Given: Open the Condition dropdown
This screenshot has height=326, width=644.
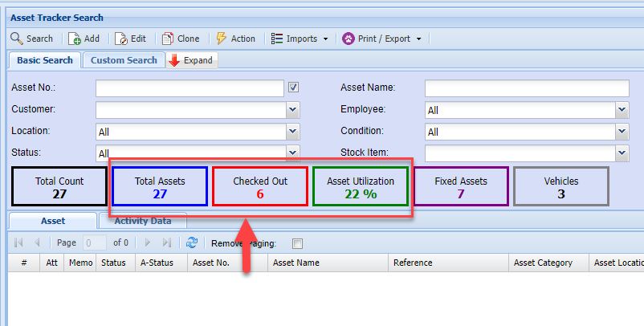Looking at the screenshot, I should pyautogui.click(x=622, y=132).
